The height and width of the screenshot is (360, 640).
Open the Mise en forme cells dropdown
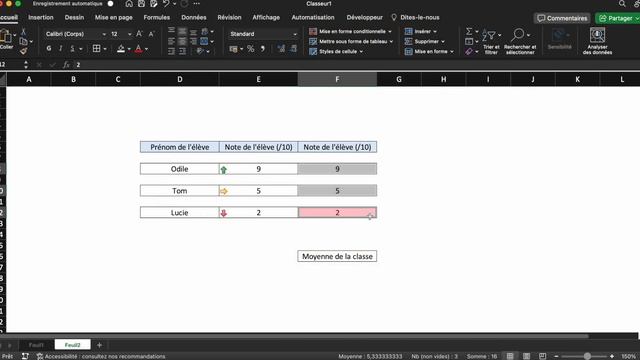[429, 51]
